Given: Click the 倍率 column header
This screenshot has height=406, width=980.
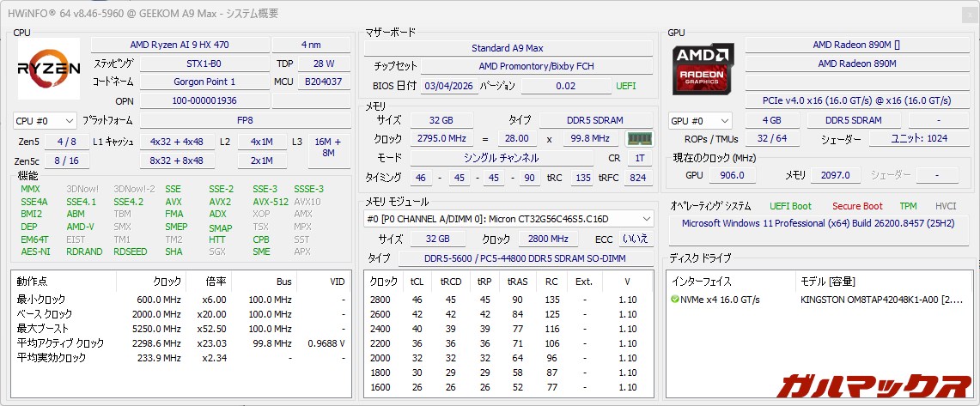Looking at the screenshot, I should [x=209, y=282].
